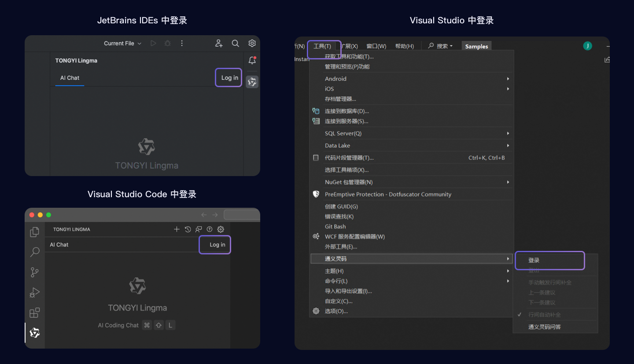Select AI Chat in the VS Code panel
Viewport: 634px width, 364px height.
(x=59, y=245)
